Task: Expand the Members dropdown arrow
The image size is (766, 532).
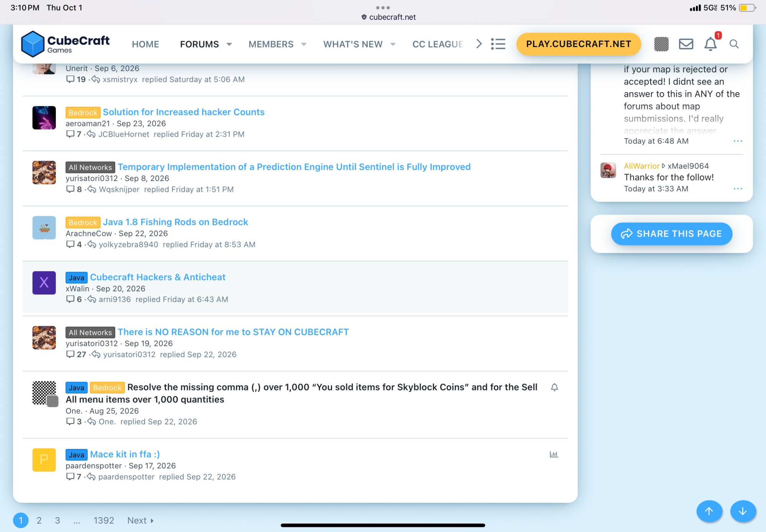Action: [304, 44]
